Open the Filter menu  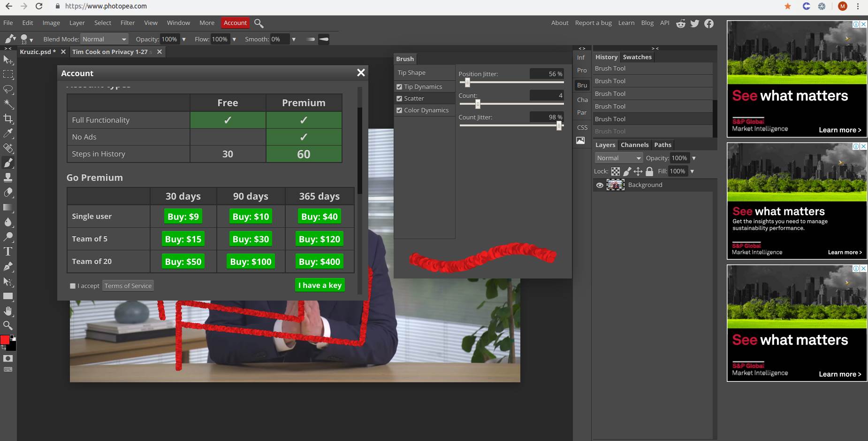pos(127,23)
